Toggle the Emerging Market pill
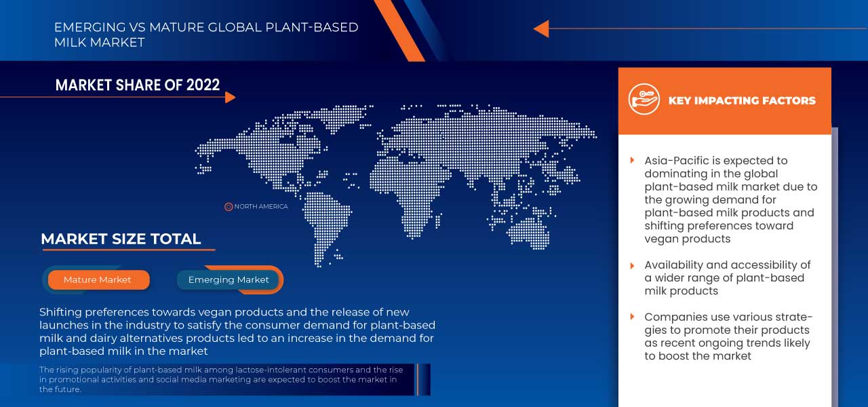This screenshot has height=407, width=868. 229,279
